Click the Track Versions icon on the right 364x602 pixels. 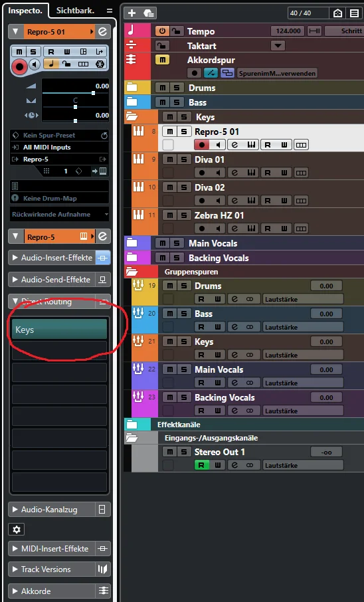pyautogui.click(x=102, y=569)
